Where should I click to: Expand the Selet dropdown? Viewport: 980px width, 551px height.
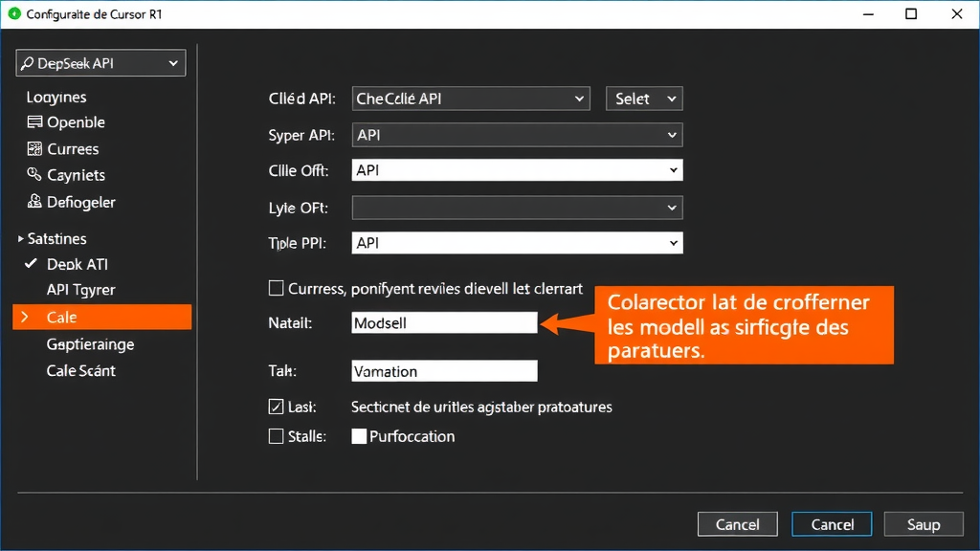tap(644, 99)
